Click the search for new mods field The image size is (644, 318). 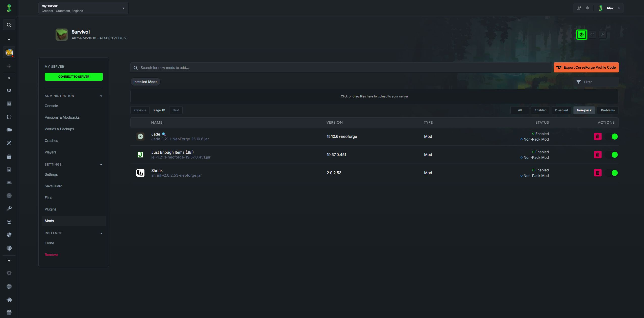(341, 68)
